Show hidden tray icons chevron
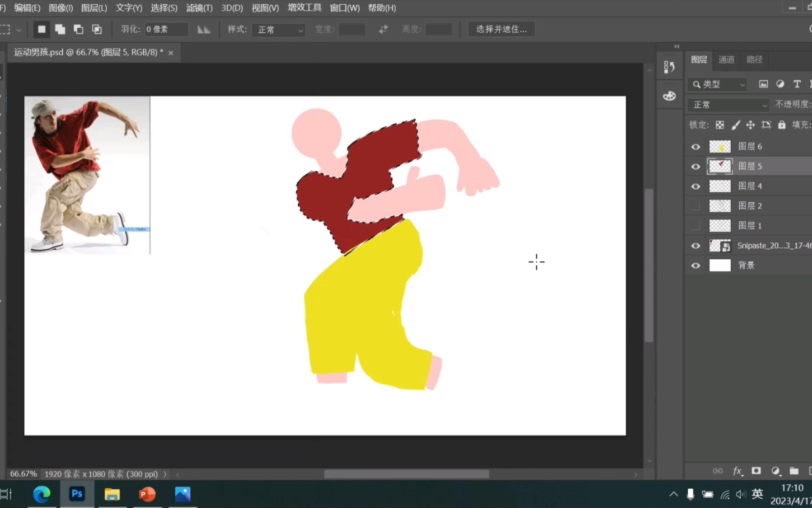The height and width of the screenshot is (508, 812). 673,494
